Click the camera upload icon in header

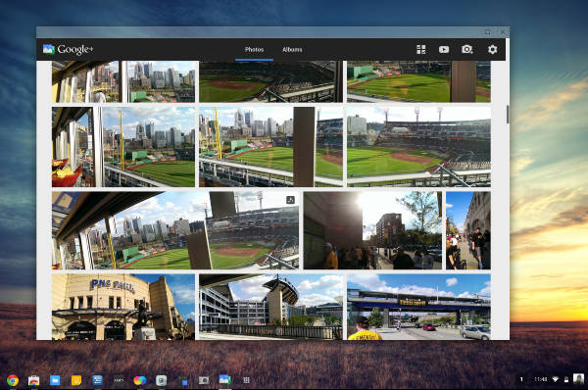click(467, 49)
